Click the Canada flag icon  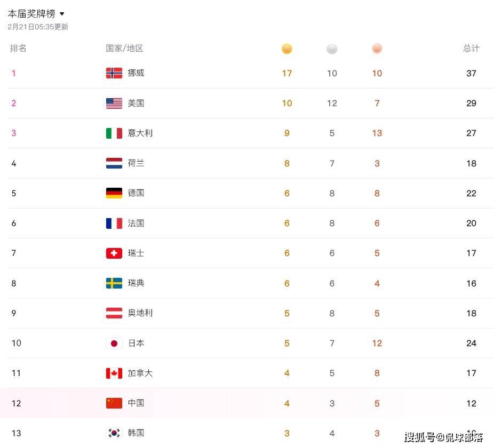[114, 373]
